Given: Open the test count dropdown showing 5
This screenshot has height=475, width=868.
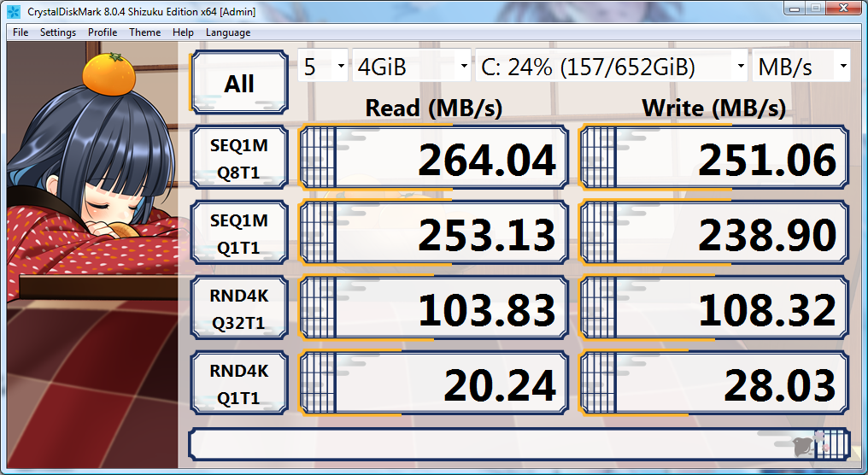Looking at the screenshot, I should (x=323, y=66).
